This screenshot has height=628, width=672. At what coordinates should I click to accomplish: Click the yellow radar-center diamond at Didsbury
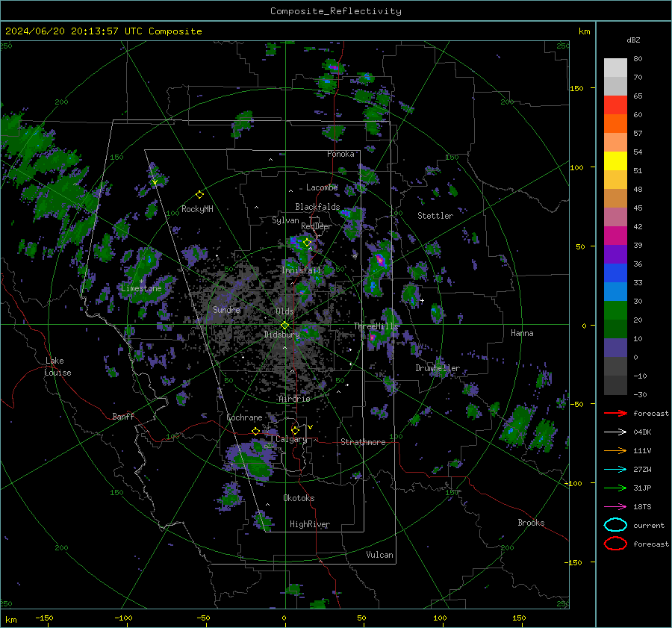pyautogui.click(x=284, y=326)
